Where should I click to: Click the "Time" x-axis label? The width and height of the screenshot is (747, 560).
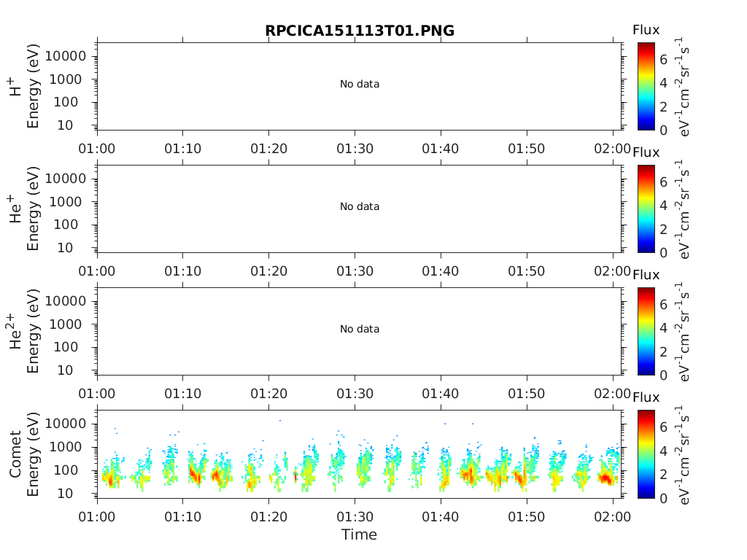point(360,535)
